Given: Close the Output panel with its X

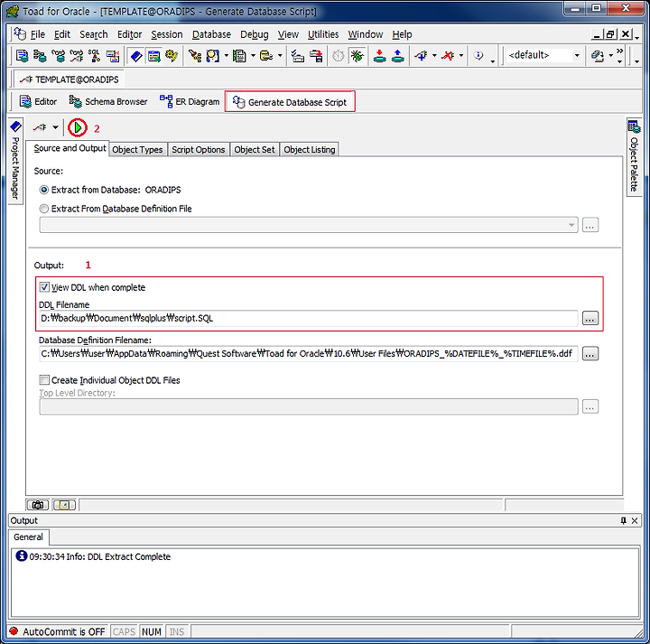Looking at the screenshot, I should (x=635, y=520).
